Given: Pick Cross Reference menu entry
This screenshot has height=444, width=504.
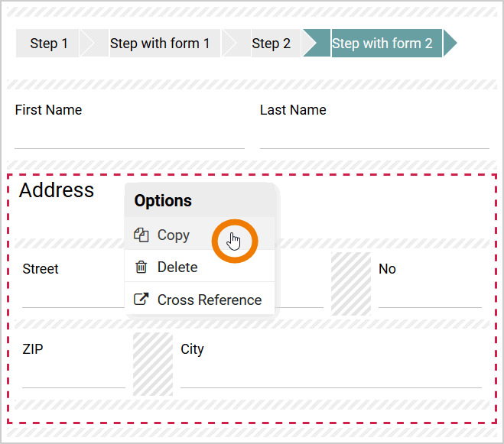Looking at the screenshot, I should tap(209, 300).
